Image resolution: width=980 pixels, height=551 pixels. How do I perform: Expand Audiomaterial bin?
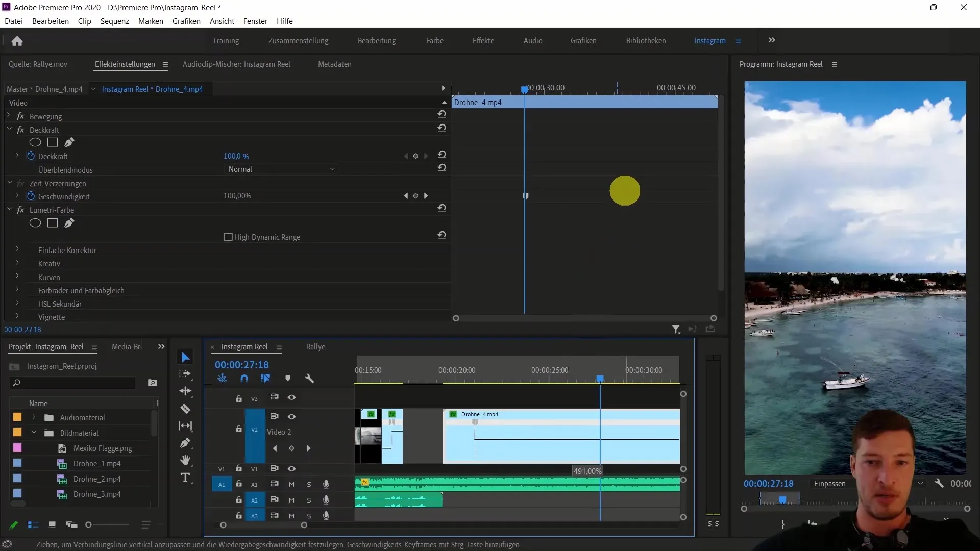pyautogui.click(x=34, y=417)
